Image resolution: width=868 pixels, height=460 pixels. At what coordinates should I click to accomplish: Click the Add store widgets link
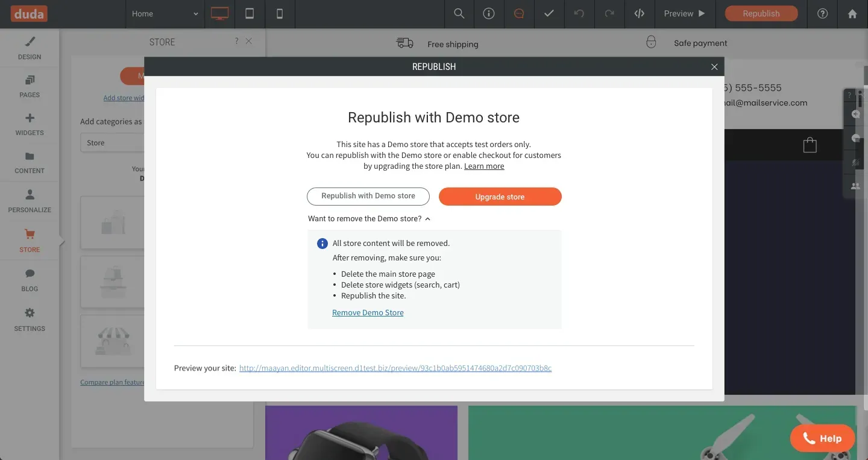(x=124, y=98)
